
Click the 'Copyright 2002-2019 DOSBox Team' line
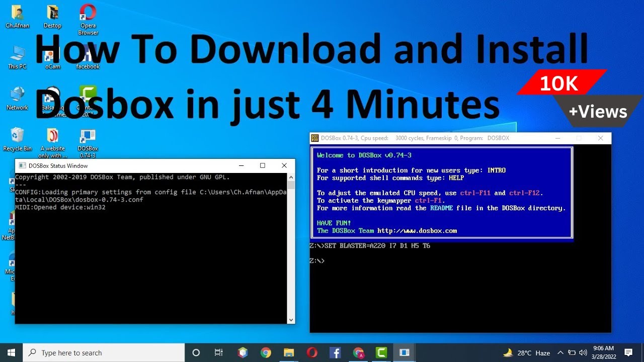[x=122, y=177]
